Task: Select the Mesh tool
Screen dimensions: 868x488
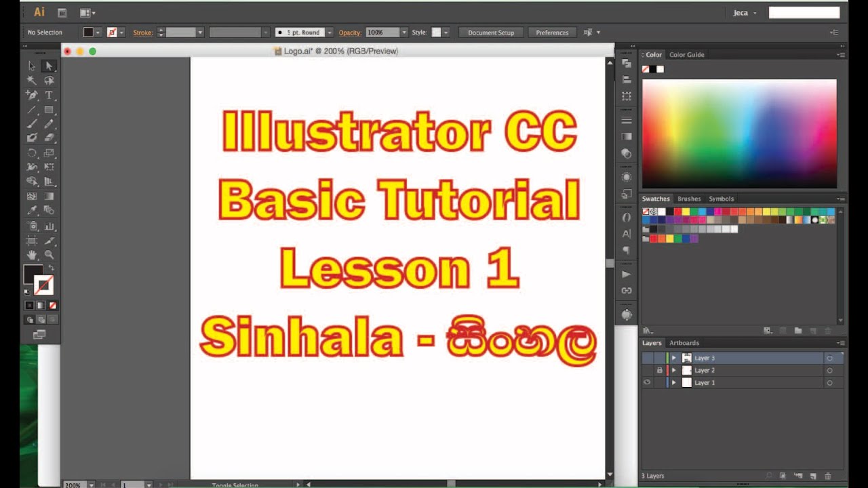Action: point(31,197)
